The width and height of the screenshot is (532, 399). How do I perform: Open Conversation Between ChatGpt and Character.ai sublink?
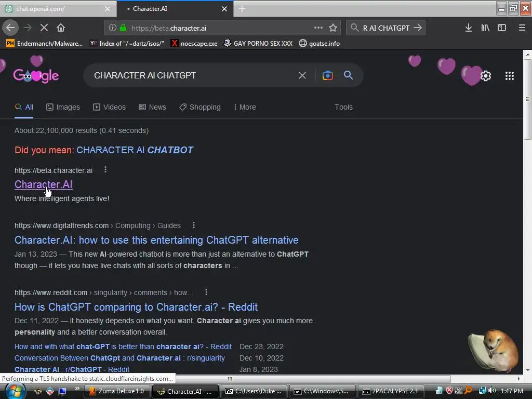[x=120, y=358]
